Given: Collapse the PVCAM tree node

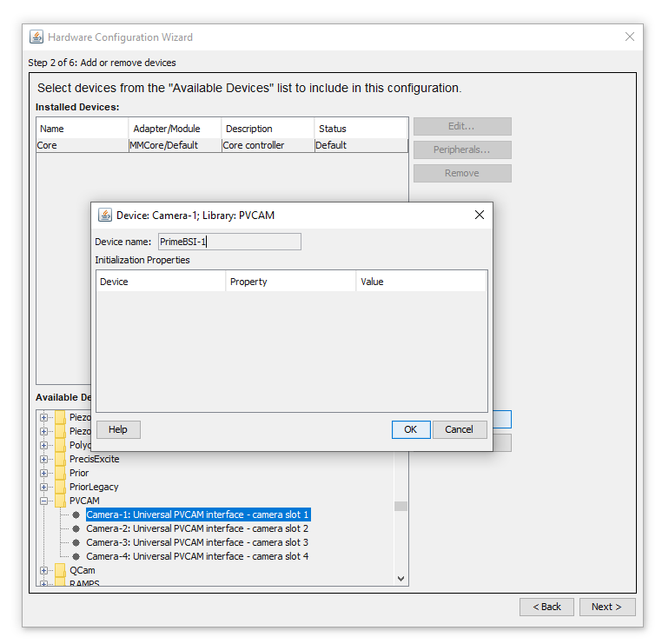Looking at the screenshot, I should [x=43, y=501].
